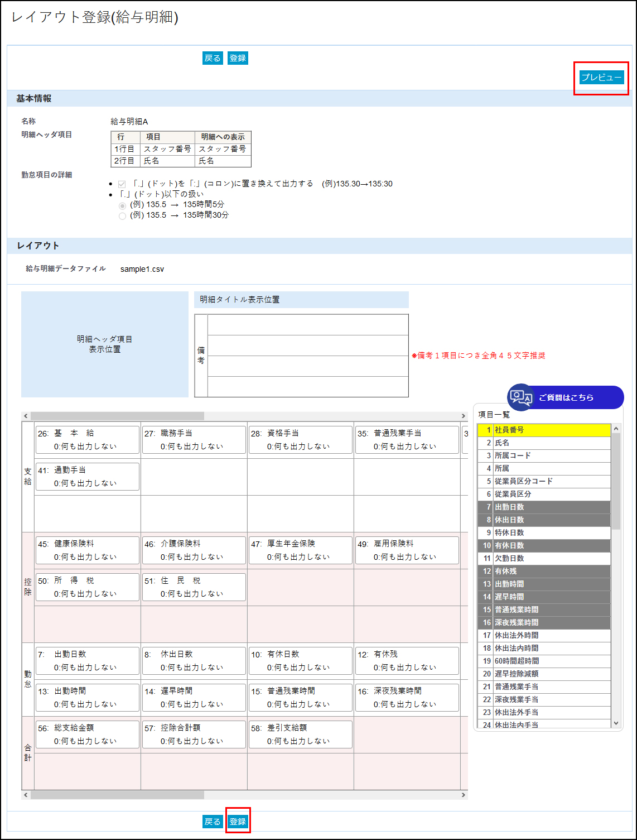
Task: Click the 46: 介護保険料 layout cell
Action: tap(194, 550)
